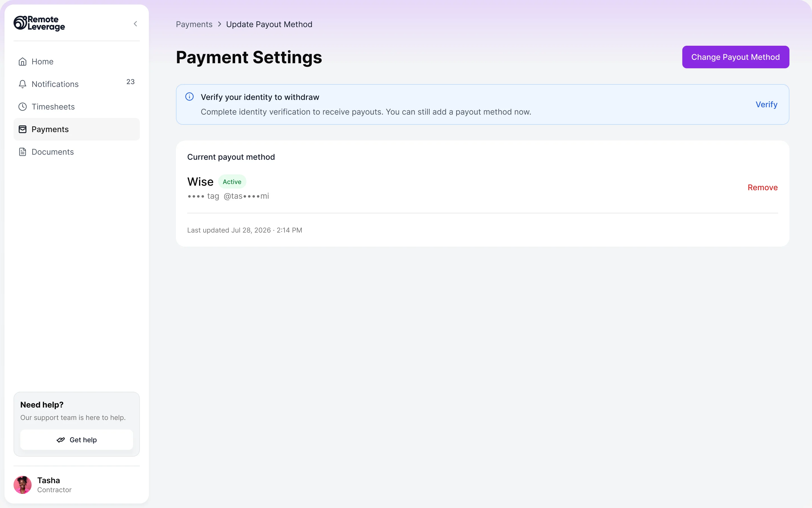The height and width of the screenshot is (508, 812).
Task: Open the Documents section
Action: pyautogui.click(x=76, y=152)
